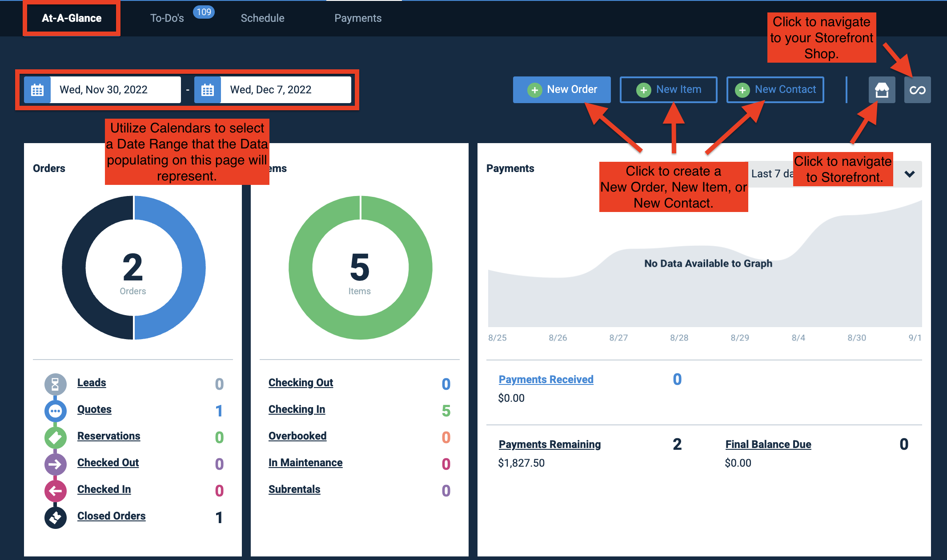Click the Quotes speech bubble icon
Screen dimensions: 947x560
pos(55,411)
